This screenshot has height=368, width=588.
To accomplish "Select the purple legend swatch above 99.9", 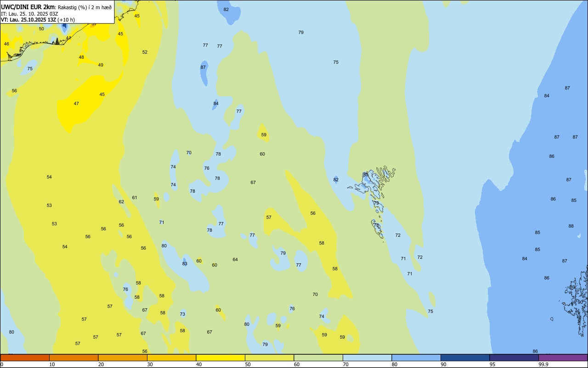I will tap(563, 357).
